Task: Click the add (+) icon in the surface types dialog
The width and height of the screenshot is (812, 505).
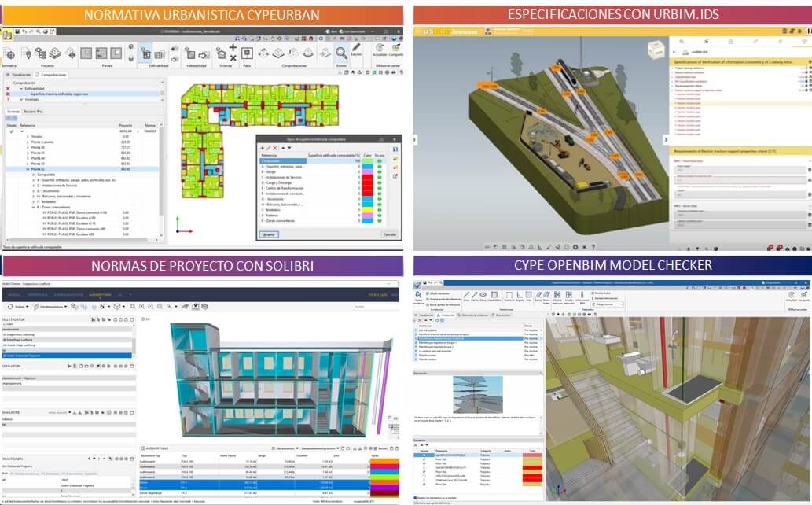Action: click(262, 148)
